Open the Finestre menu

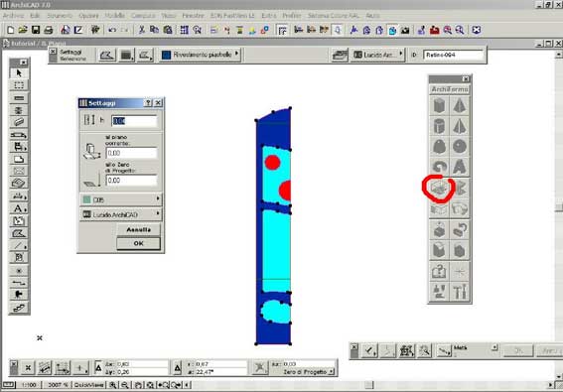(x=194, y=16)
